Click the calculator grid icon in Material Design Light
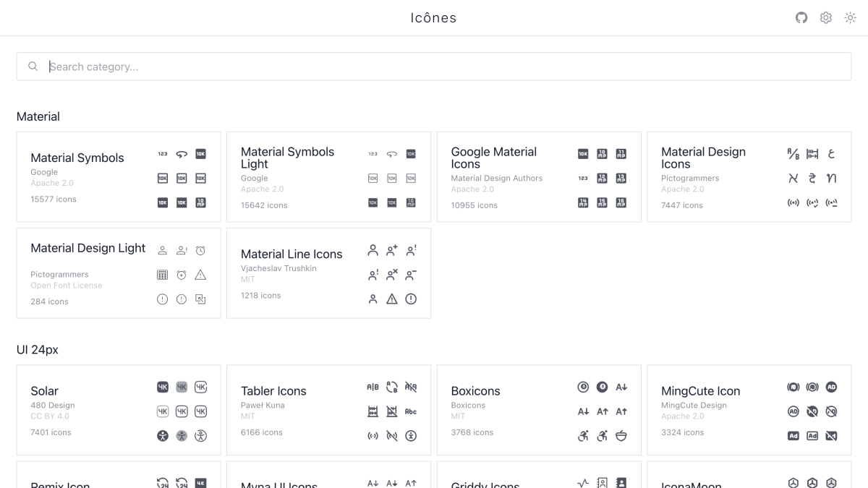This screenshot has width=868, height=488. tap(163, 275)
